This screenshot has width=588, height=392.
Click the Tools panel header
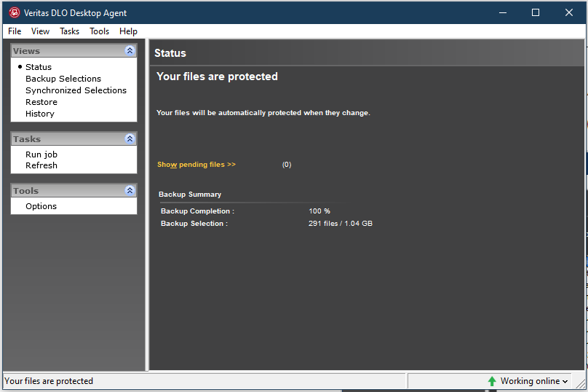coord(73,191)
